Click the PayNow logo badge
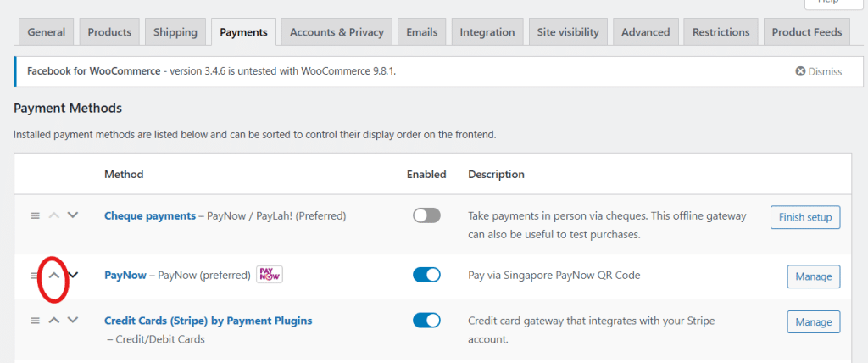This screenshot has height=363, width=868. [x=270, y=275]
